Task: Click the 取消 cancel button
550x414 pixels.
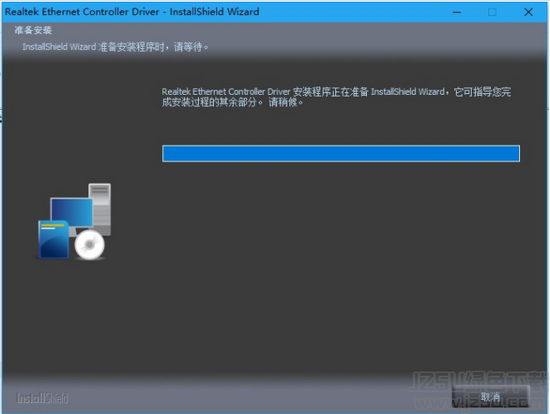Action: tap(490, 396)
